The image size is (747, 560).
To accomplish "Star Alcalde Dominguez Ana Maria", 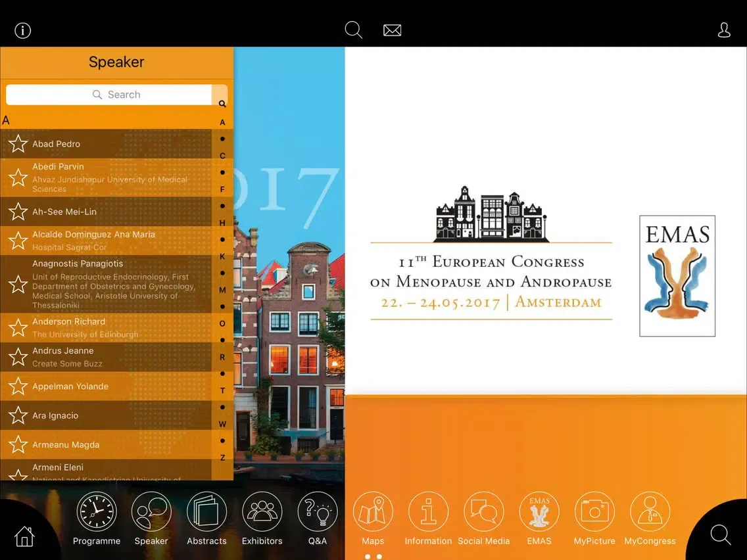I will [18, 241].
